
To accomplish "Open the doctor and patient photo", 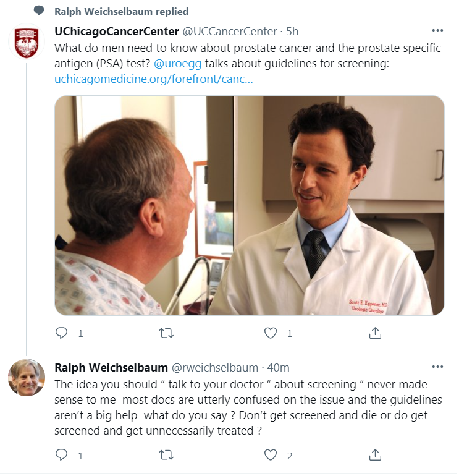I will pos(250,205).
